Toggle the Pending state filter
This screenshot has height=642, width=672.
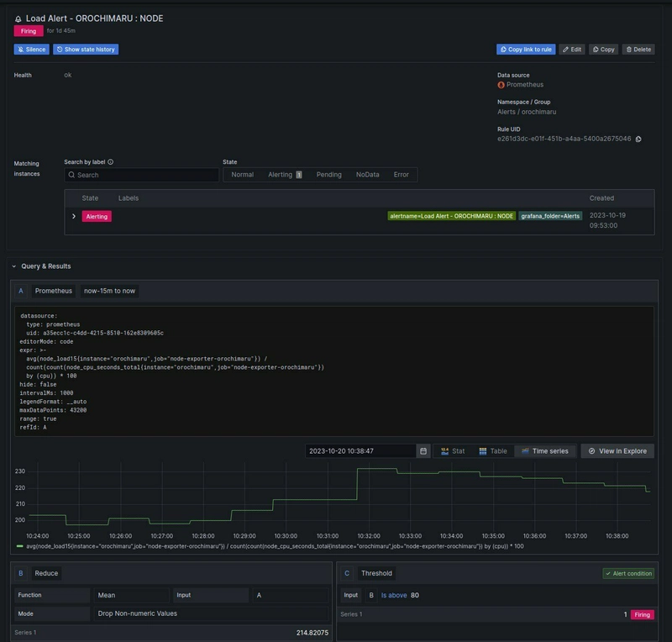(328, 175)
